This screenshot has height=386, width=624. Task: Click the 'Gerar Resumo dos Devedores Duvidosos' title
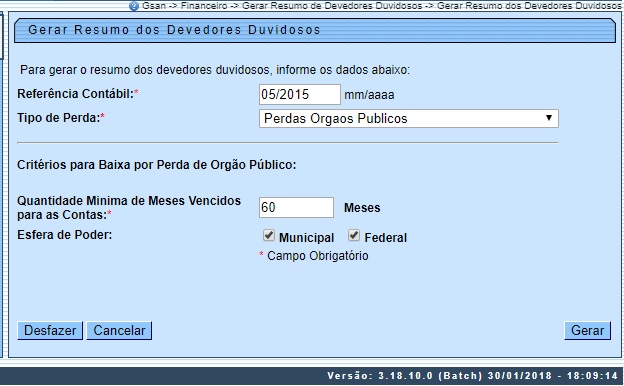174,30
